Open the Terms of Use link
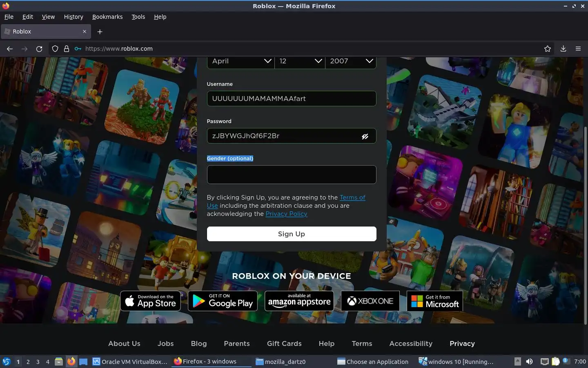Screen dimensions: 588x368 click(352, 197)
